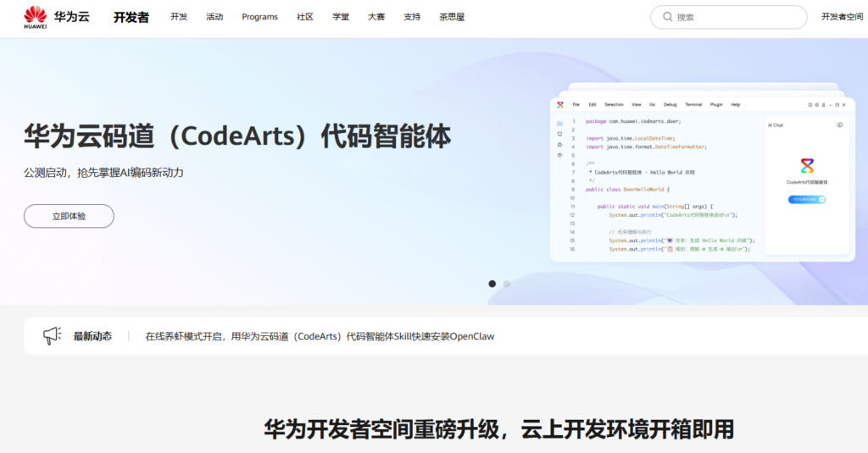Open the 活动 menu
The width and height of the screenshot is (868, 453).
pyautogui.click(x=214, y=17)
